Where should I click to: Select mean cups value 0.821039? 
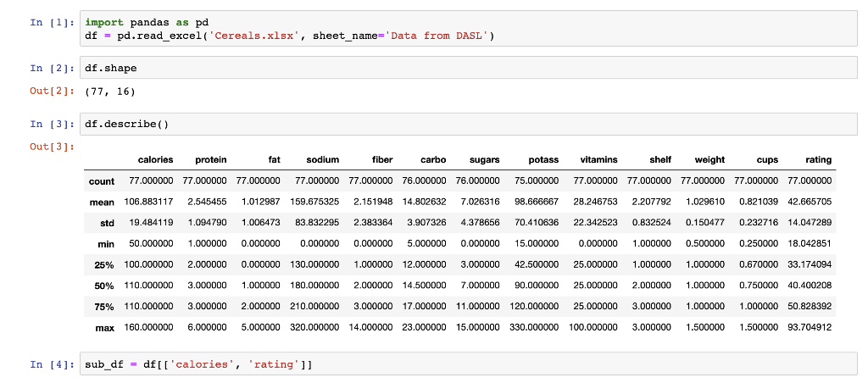[x=758, y=202]
